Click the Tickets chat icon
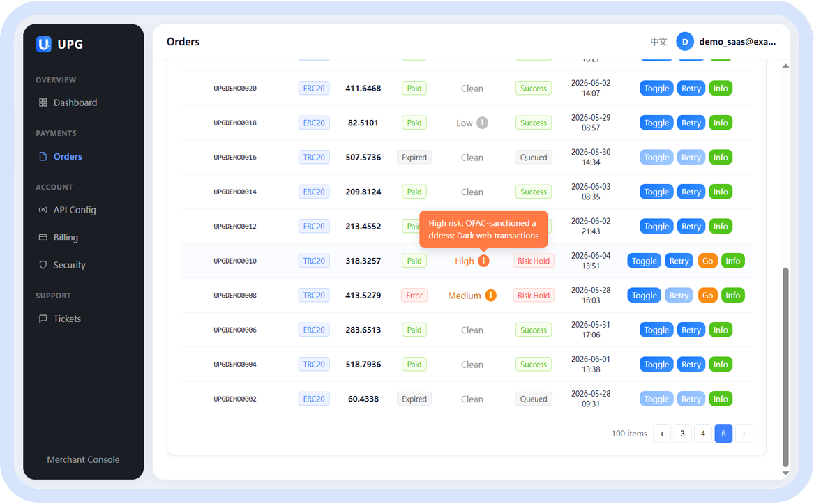814x504 pixels. 43,319
